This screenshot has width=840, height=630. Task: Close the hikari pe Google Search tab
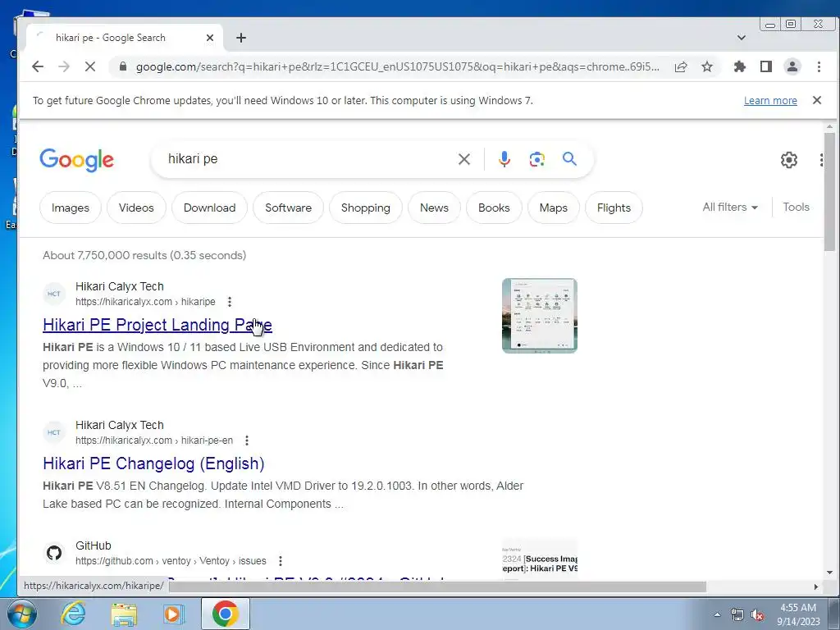tap(210, 38)
